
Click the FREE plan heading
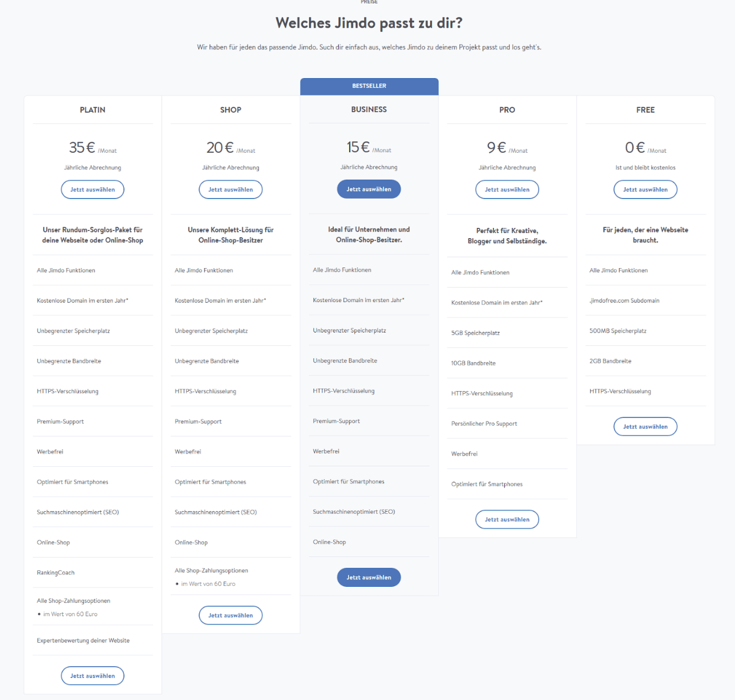point(645,110)
